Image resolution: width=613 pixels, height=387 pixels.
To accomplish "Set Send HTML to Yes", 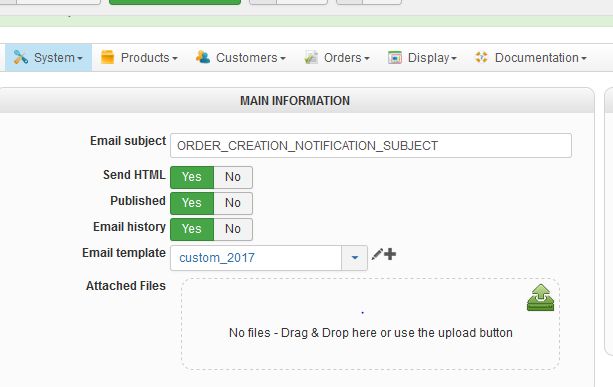I will 192,177.
